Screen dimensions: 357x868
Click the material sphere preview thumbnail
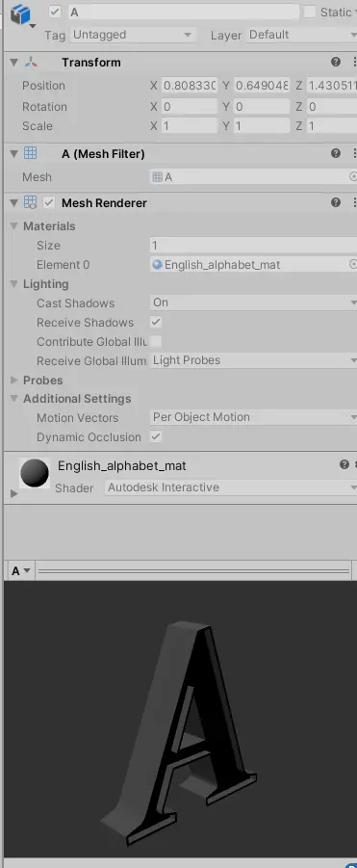35,473
